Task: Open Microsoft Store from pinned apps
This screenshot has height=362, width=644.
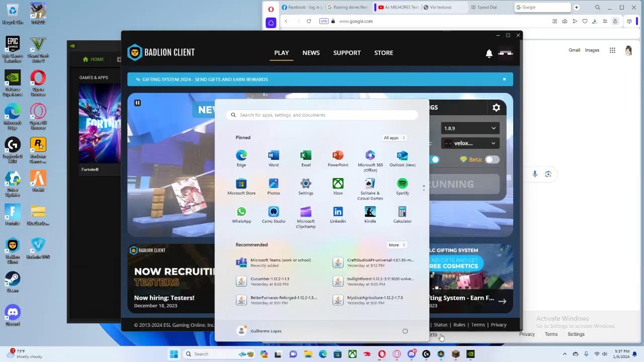Action: [242, 186]
